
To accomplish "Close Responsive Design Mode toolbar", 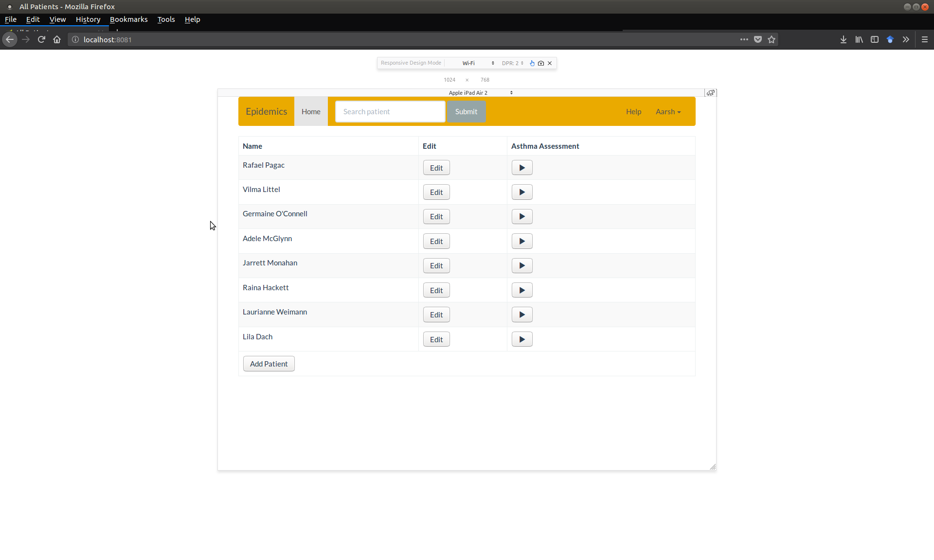I will 550,63.
